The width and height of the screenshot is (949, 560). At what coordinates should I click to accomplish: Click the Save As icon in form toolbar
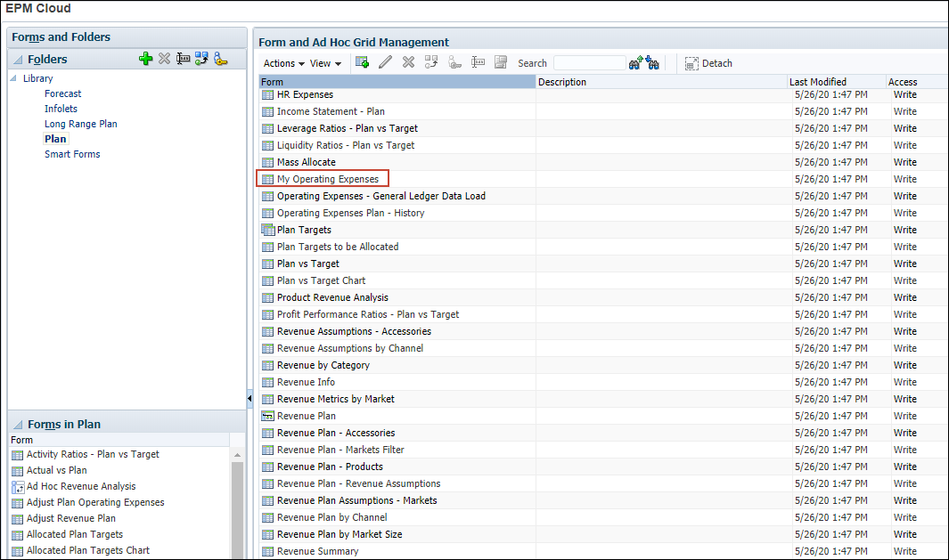[501, 62]
